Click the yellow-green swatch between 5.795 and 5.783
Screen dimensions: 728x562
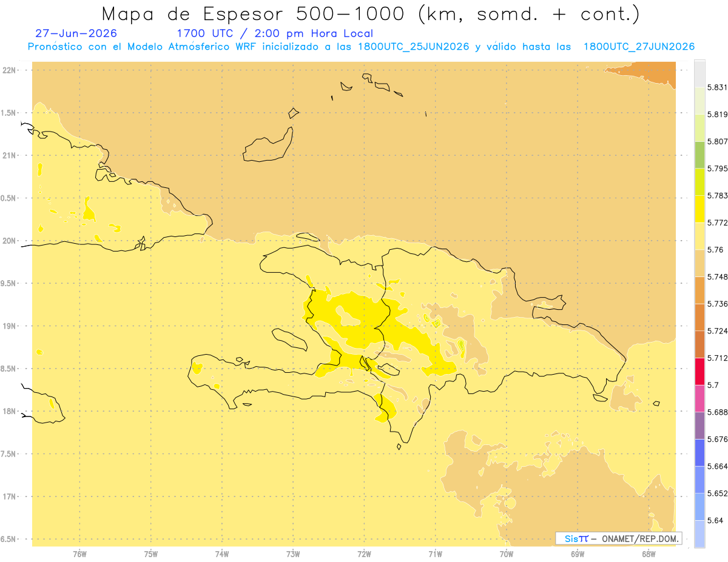pyautogui.click(x=699, y=182)
